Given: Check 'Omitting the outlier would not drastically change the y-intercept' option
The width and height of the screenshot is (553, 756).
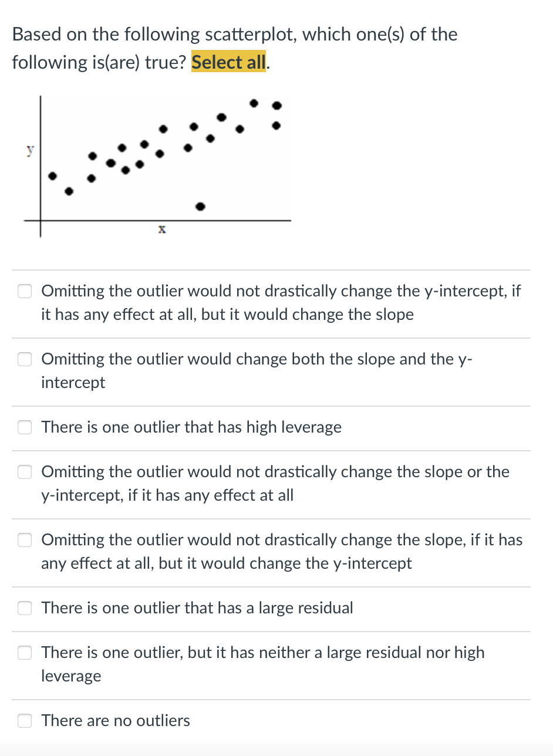Looking at the screenshot, I should tap(25, 291).
